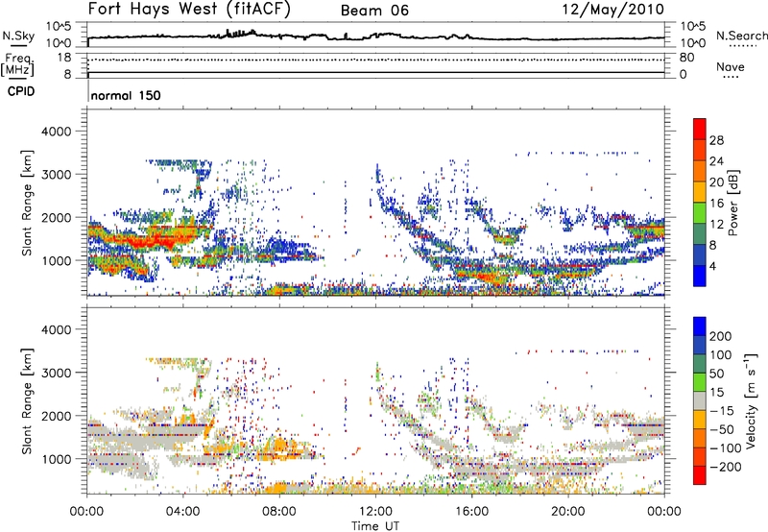768x532 pixels.
Task: Click the Beam 06 label
Action: coord(374,11)
